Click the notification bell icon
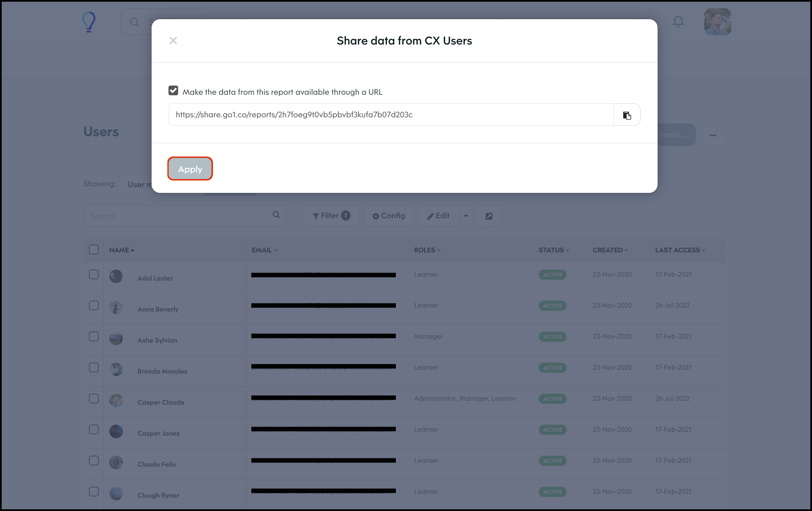812x511 pixels. click(x=678, y=22)
